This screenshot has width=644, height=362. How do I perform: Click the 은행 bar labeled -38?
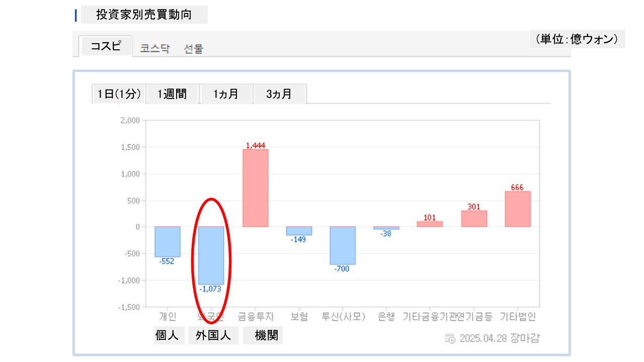[x=386, y=228]
